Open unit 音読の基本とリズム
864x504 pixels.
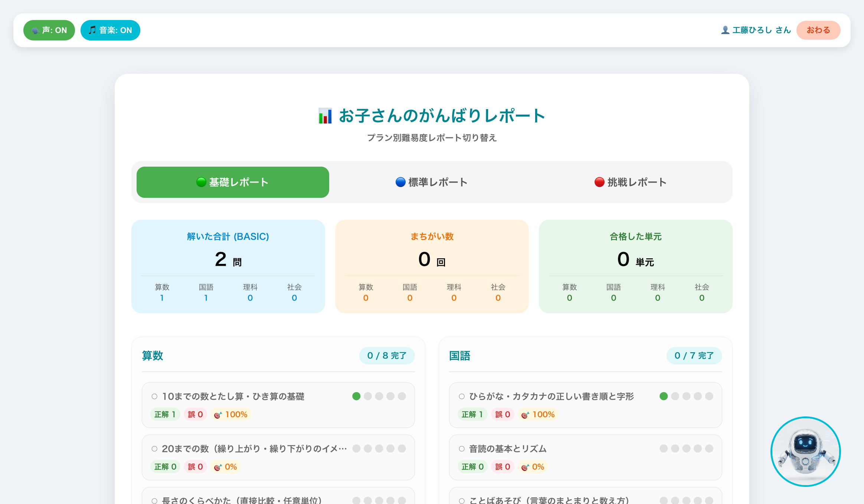[586, 457]
